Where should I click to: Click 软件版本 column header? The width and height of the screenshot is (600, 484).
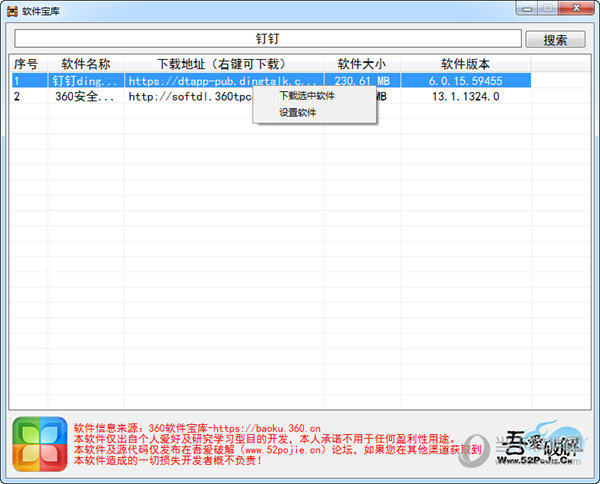(x=465, y=64)
